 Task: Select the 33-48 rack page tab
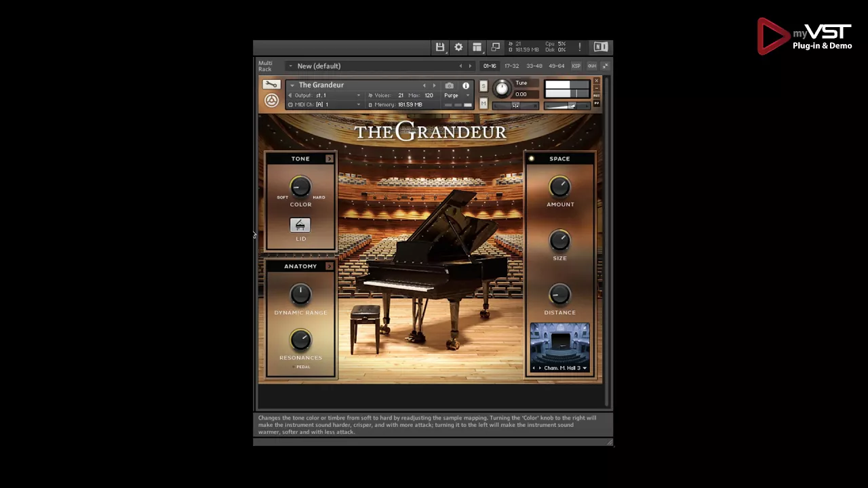pos(534,66)
